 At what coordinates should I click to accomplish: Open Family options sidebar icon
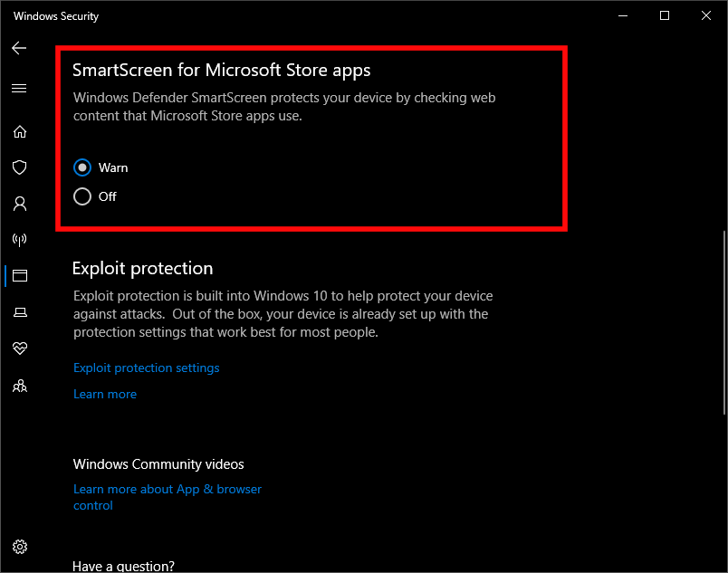tap(19, 386)
